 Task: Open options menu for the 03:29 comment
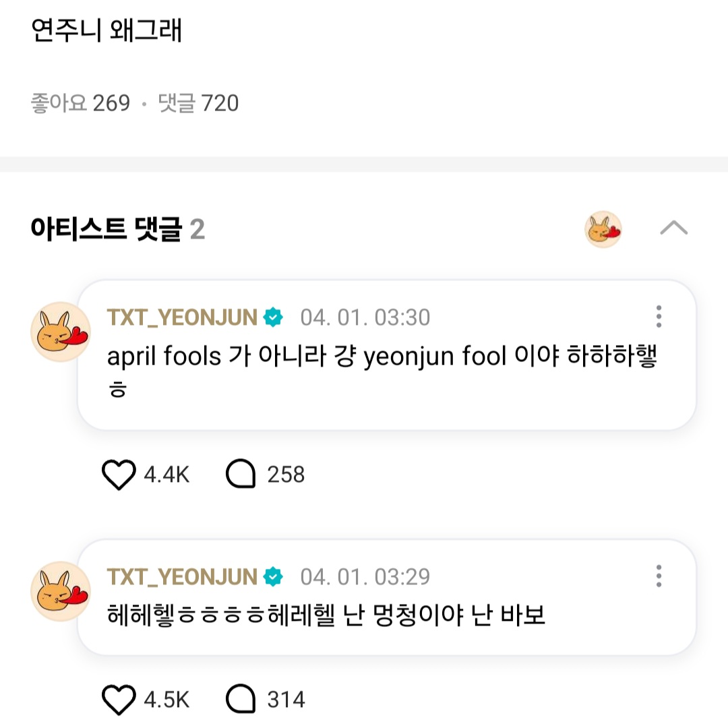[x=659, y=576]
